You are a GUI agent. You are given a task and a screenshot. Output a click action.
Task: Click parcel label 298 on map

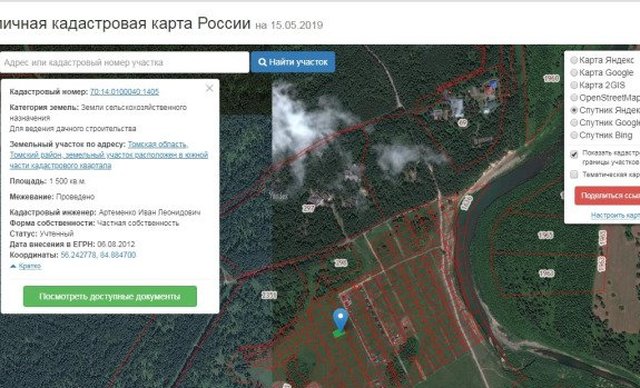[341, 263]
